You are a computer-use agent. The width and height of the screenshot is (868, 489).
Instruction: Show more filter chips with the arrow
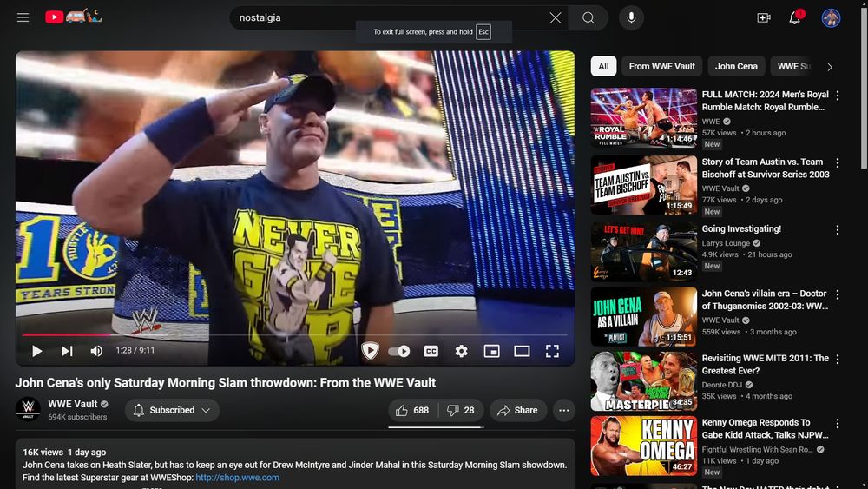point(829,67)
